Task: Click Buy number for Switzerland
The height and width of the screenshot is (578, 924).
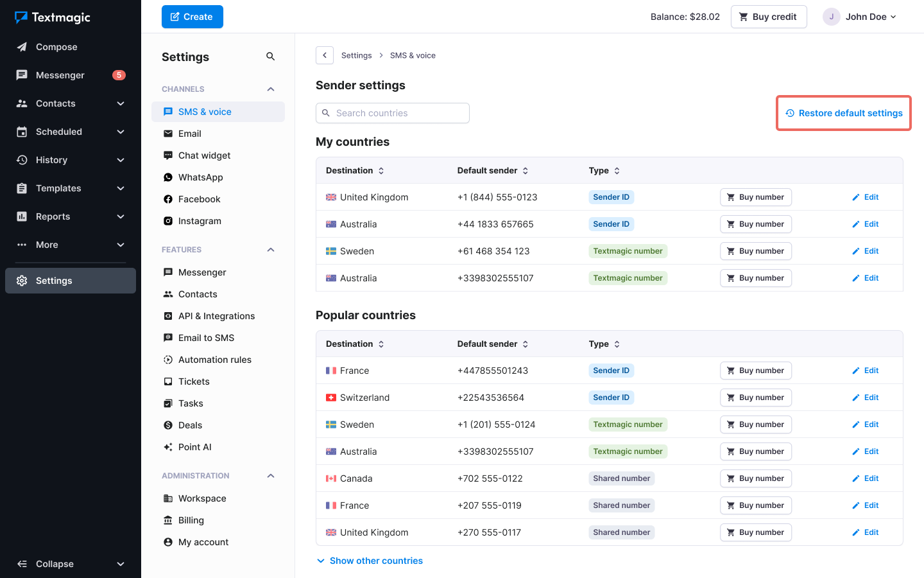Action: [x=755, y=398]
